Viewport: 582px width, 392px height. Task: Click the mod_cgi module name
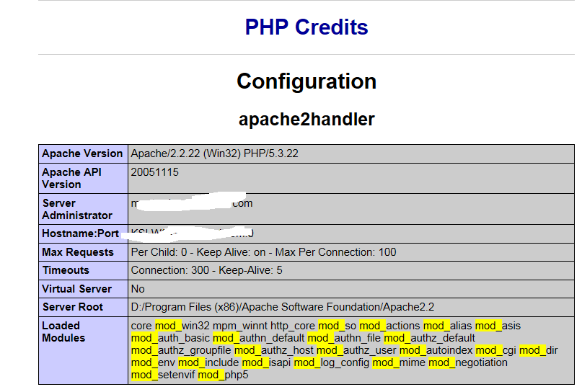point(496,350)
